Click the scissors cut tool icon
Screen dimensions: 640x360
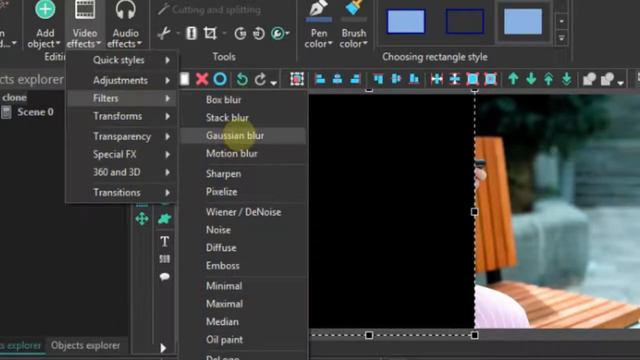click(x=164, y=33)
